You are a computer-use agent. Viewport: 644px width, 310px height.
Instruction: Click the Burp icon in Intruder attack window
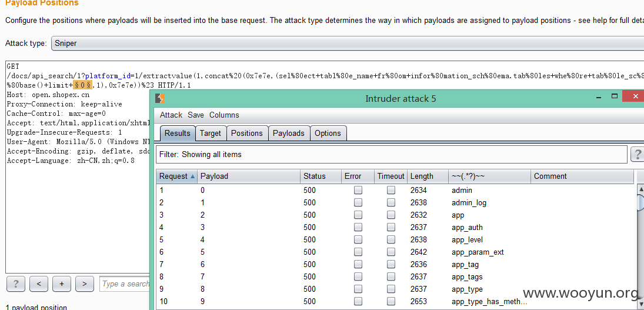(x=161, y=99)
